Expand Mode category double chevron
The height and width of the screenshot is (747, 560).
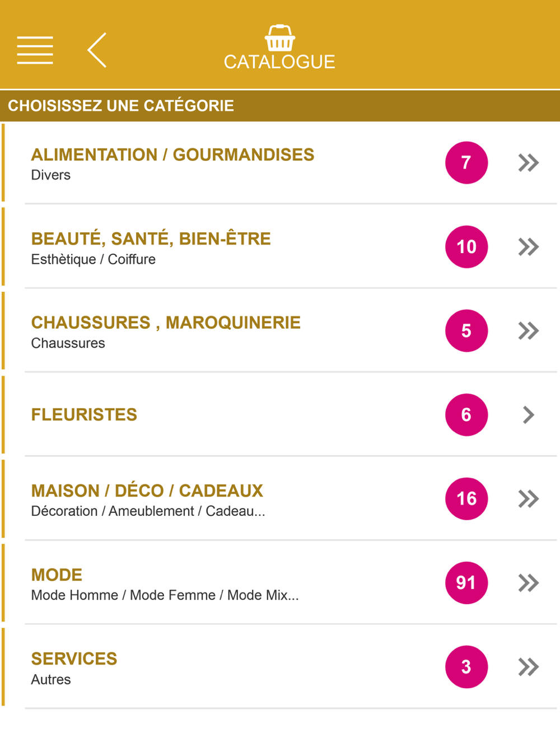[x=529, y=582]
